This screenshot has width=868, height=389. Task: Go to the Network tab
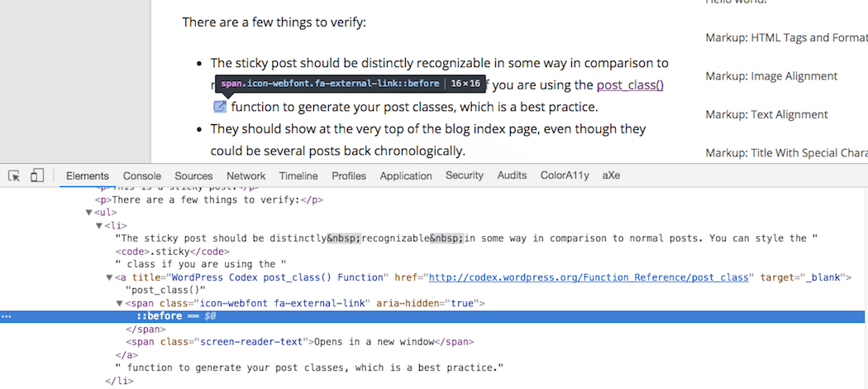pyautogui.click(x=246, y=175)
